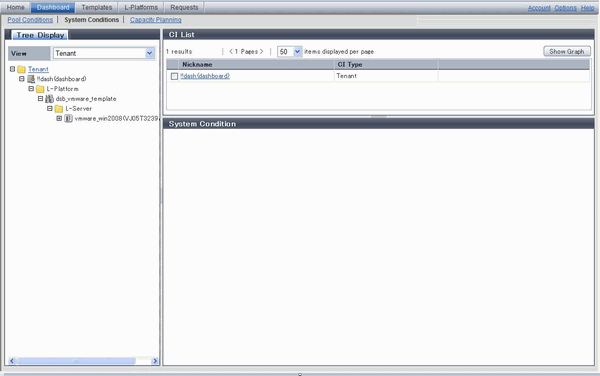Click the Tenant link in the tree

(x=38, y=69)
